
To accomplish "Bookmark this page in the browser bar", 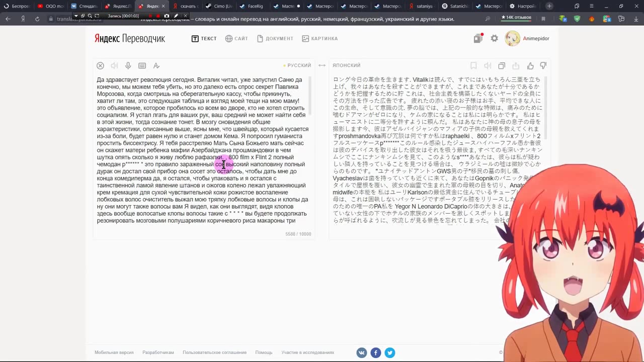I will (x=543, y=19).
